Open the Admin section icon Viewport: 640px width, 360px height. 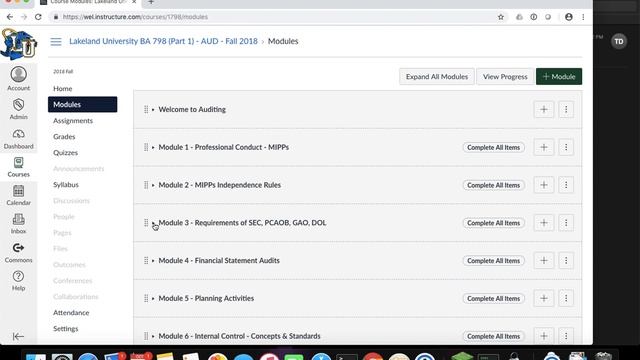coord(18,109)
